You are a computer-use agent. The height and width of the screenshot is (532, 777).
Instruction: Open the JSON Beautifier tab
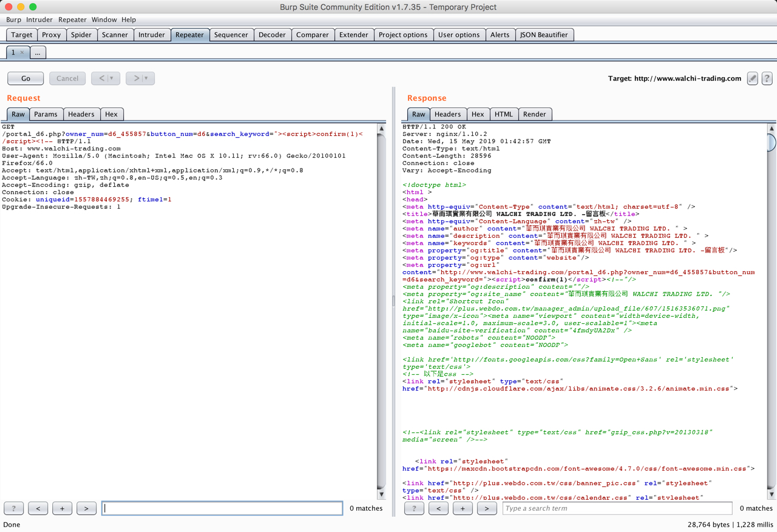[544, 35]
